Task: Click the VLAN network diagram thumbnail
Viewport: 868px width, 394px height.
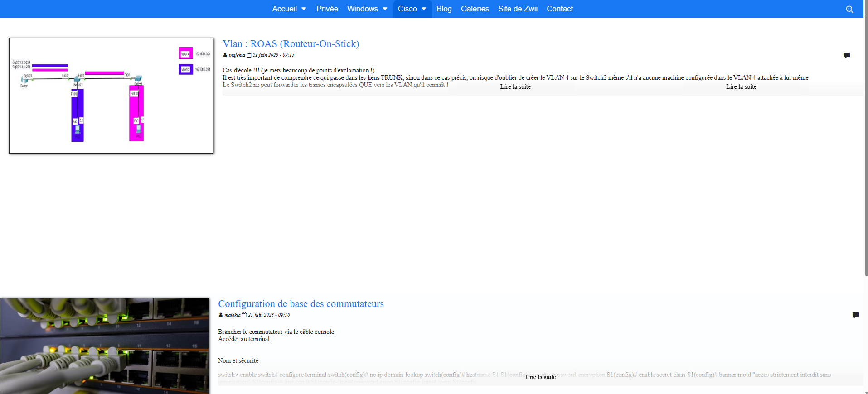Action: (111, 96)
